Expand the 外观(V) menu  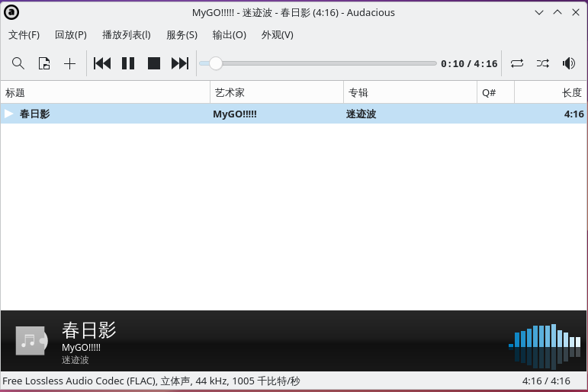tap(277, 35)
